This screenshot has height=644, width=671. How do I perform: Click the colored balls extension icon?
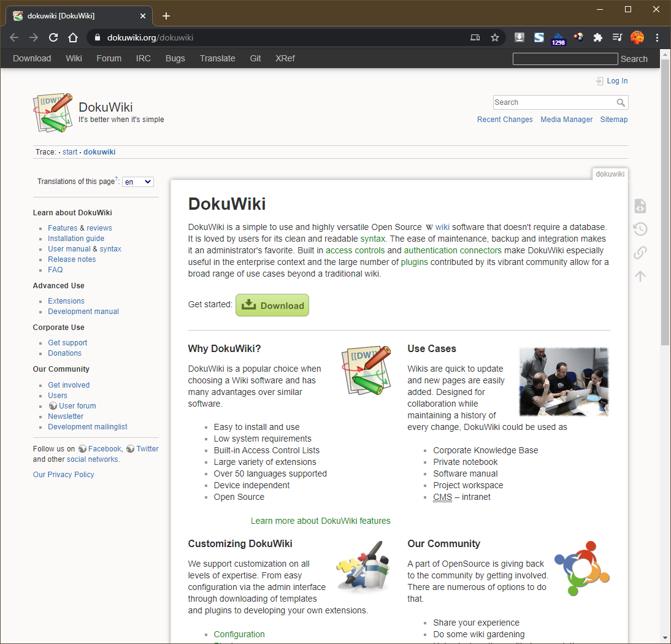point(578,37)
